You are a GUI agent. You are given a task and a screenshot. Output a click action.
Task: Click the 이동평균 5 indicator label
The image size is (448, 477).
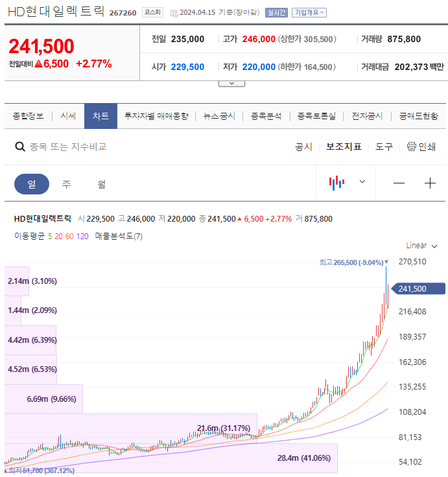click(50, 237)
